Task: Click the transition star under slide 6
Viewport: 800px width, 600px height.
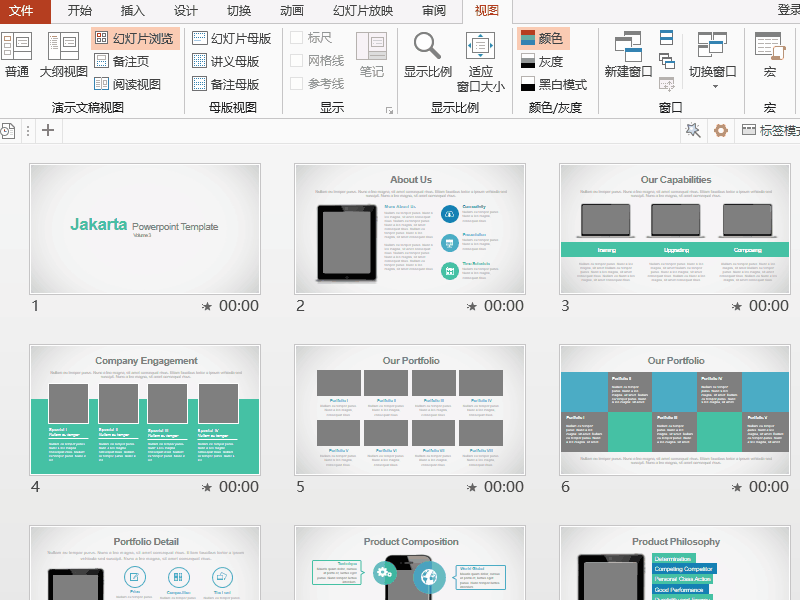Action: coord(737,487)
